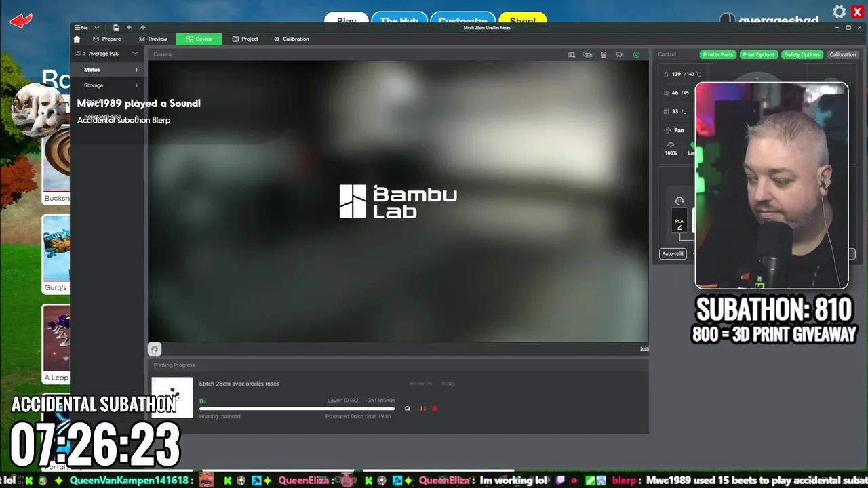868x488 pixels.
Task: Click the Stitch 28cm avec oreilles roses title
Action: click(x=239, y=384)
